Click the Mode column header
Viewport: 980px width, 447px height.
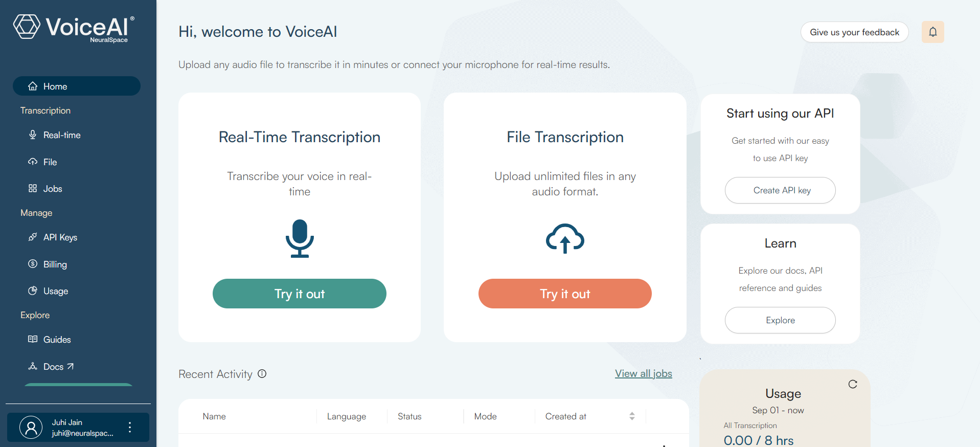[486, 416]
